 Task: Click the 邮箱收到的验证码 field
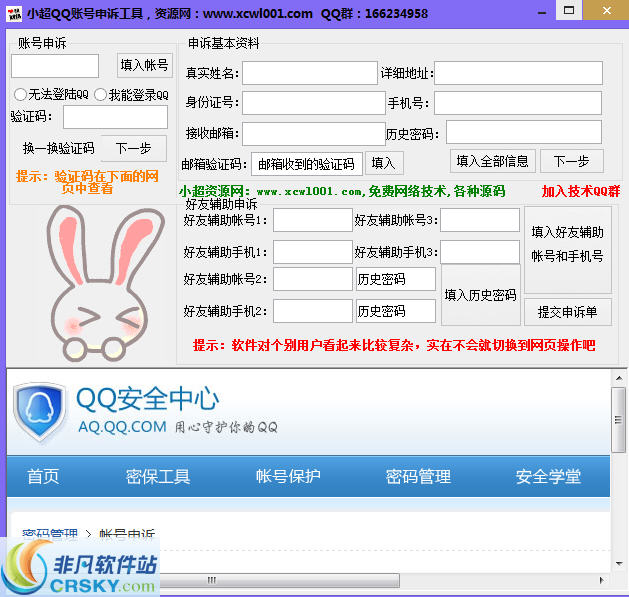click(x=307, y=164)
